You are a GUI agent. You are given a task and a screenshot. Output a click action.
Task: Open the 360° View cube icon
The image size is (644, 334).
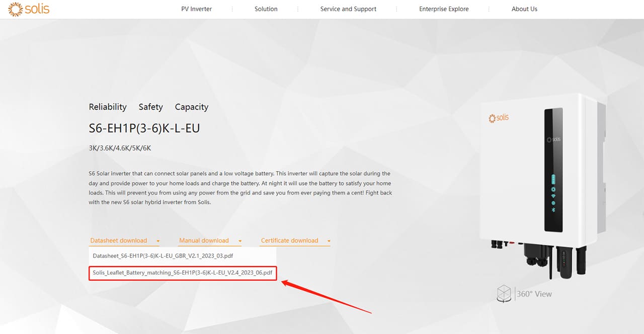pos(504,294)
